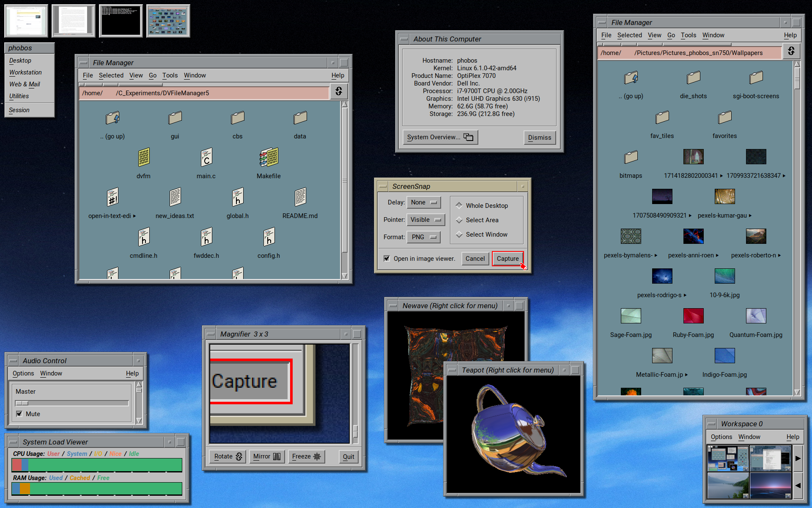Open Tools menu in DVFileManager5 window
Image resolution: width=812 pixels, height=508 pixels.
click(170, 75)
